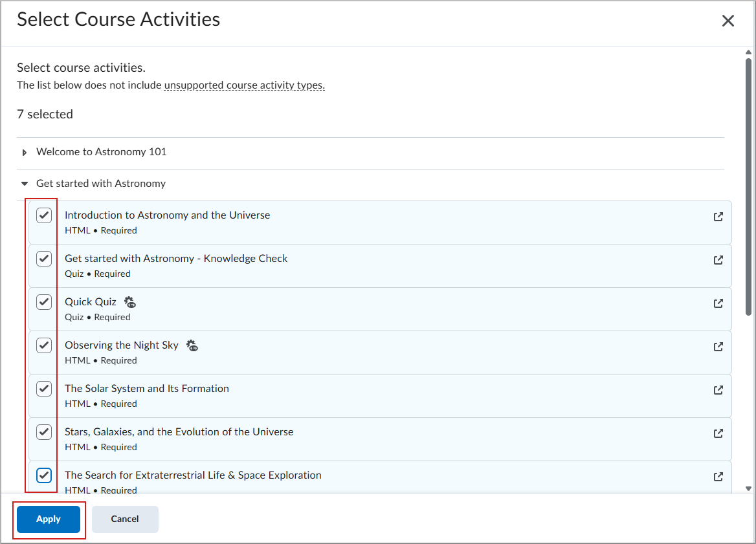Uncheck "The Search for Extraterrestrial Life" activity

point(43,475)
